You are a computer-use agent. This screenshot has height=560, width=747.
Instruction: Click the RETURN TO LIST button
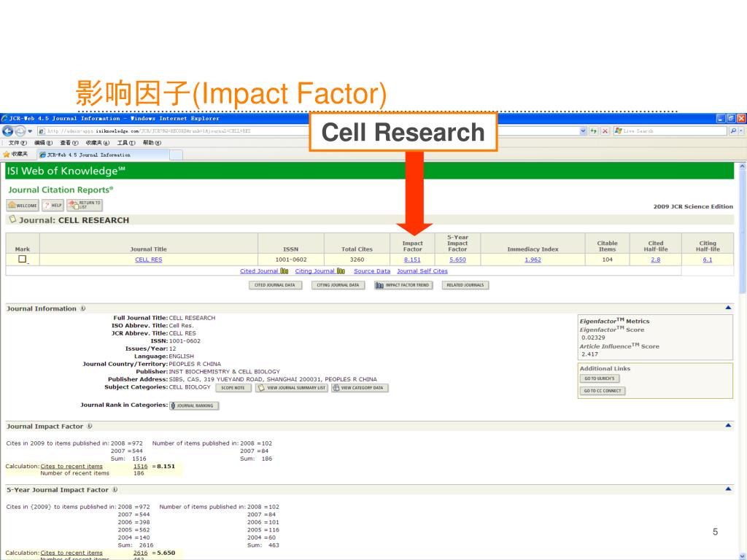pyautogui.click(x=85, y=205)
